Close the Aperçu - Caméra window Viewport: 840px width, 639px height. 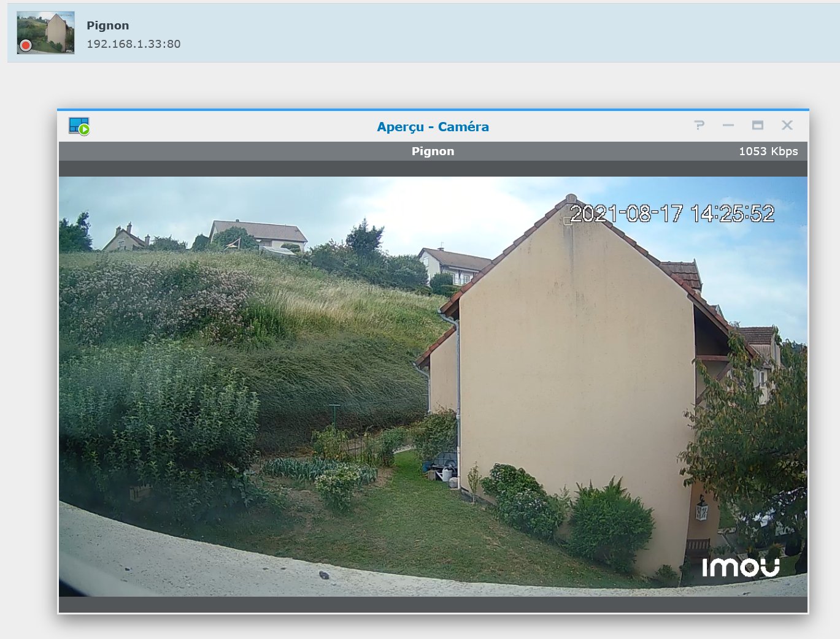(787, 125)
